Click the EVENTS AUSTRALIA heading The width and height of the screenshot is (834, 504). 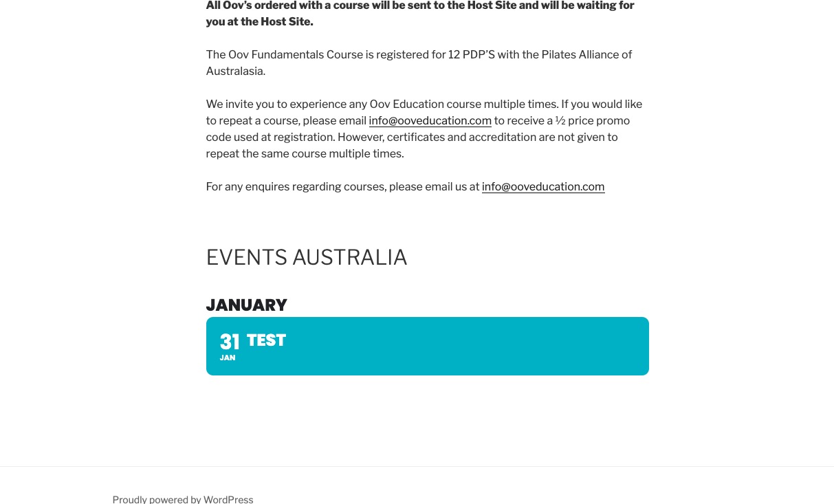coord(307,257)
